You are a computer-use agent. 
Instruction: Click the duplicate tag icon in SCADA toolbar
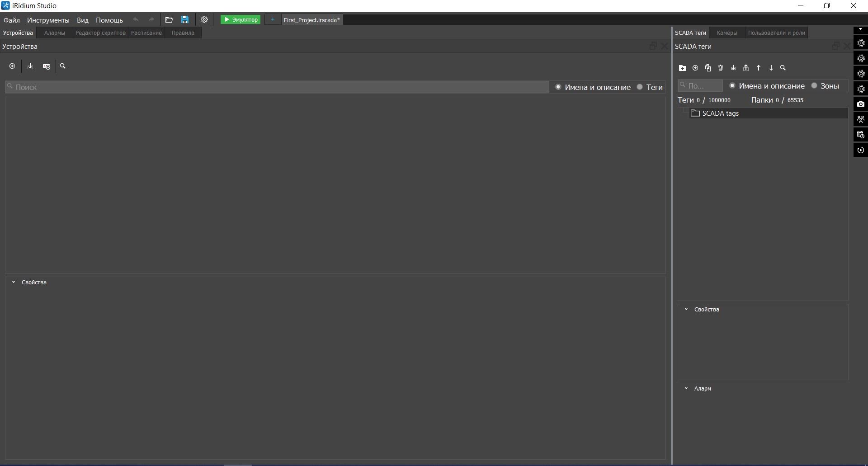(x=708, y=68)
